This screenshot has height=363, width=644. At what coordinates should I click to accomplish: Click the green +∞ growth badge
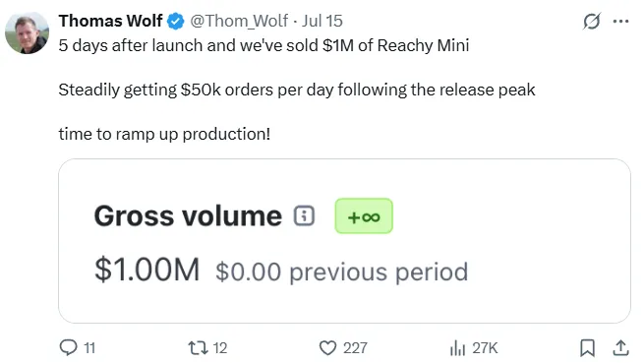364,216
